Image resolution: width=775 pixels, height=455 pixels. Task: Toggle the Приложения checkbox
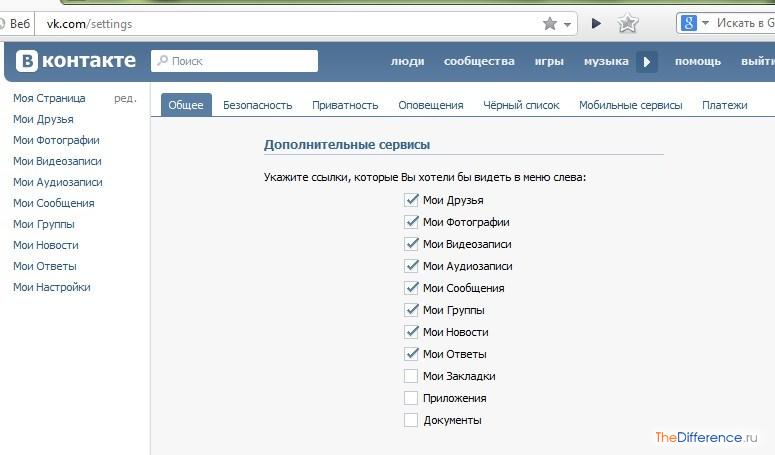411,398
